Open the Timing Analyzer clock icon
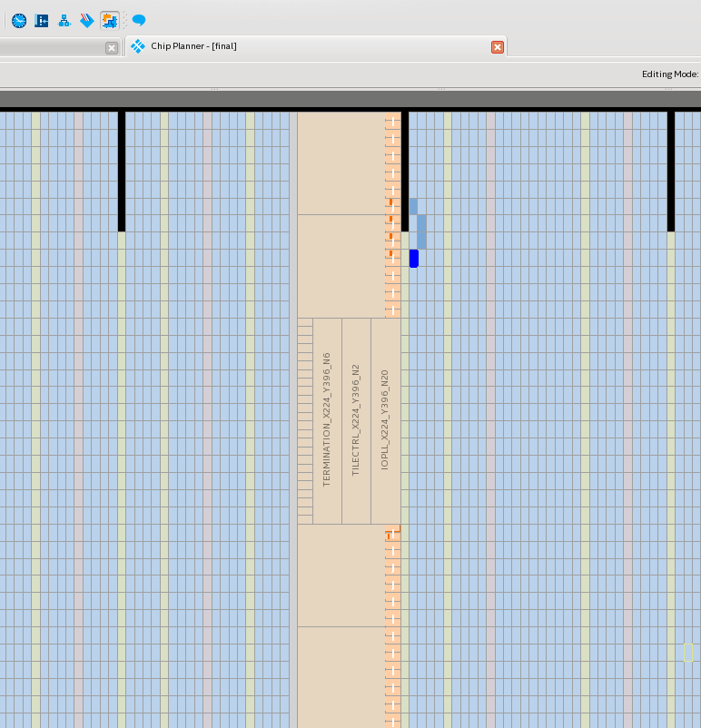 point(19,20)
